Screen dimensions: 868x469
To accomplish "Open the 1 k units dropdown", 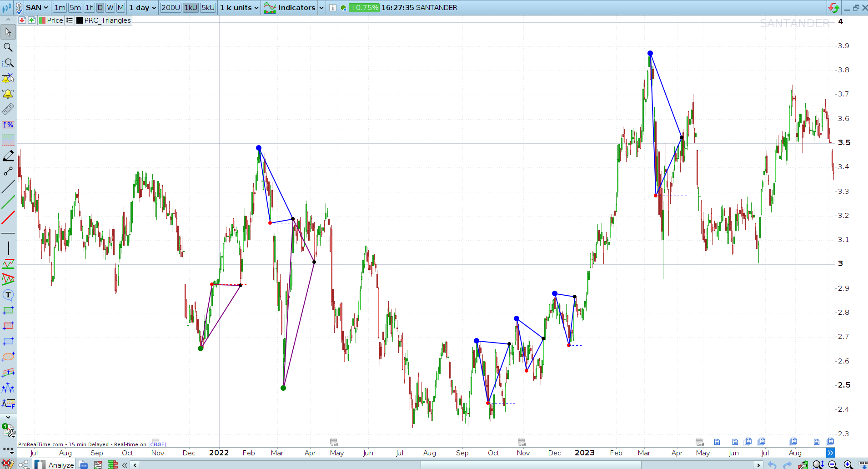I will tap(239, 8).
